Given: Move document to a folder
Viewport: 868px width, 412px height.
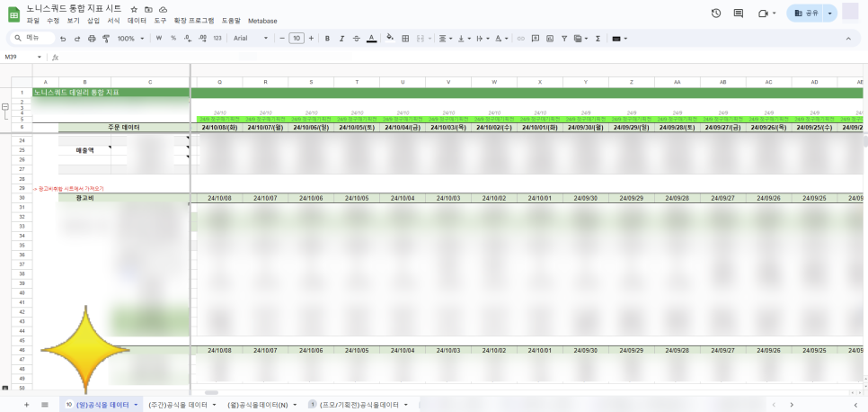Looking at the screenshot, I should tap(148, 9).
